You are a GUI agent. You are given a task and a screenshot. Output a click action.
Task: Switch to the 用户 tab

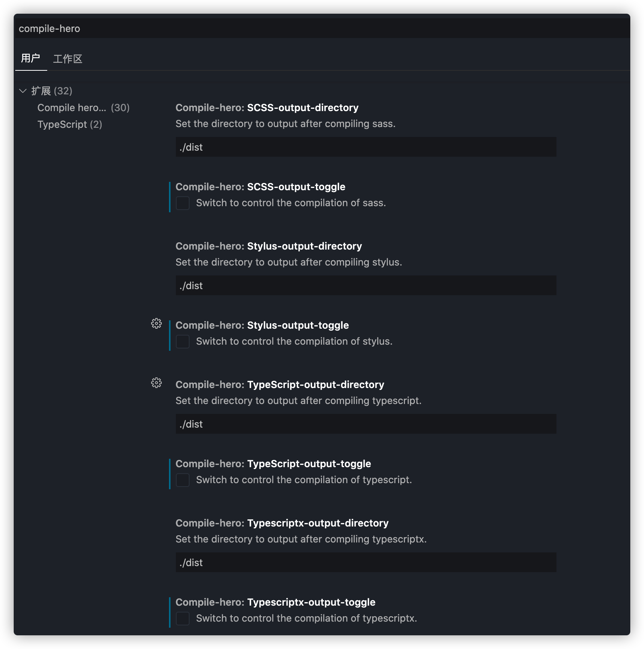click(x=31, y=58)
